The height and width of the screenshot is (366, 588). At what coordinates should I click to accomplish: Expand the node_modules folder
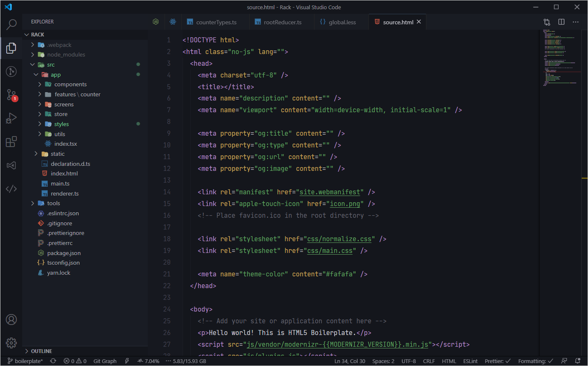86,54
